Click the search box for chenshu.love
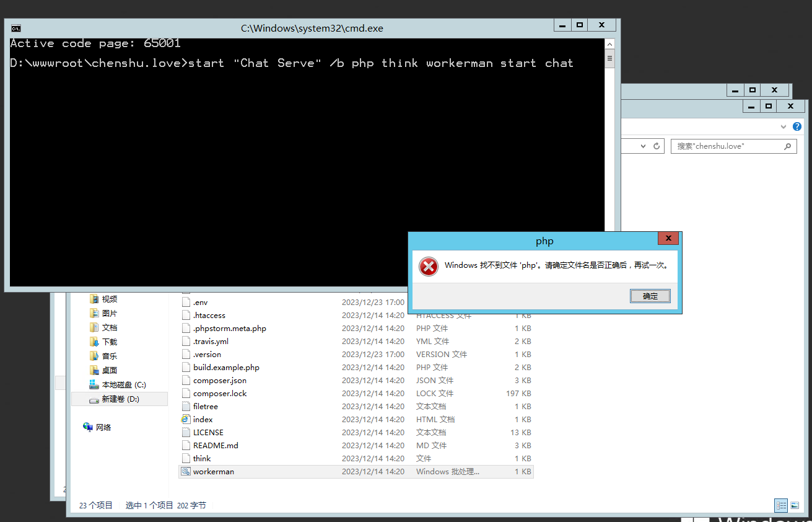Image resolution: width=812 pixels, height=522 pixels. point(734,146)
